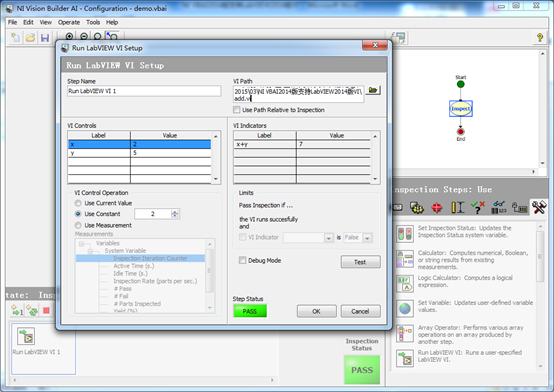This screenshot has height=392, width=554.
Task: Open the yellow help question mark icon
Action: coord(540,37)
